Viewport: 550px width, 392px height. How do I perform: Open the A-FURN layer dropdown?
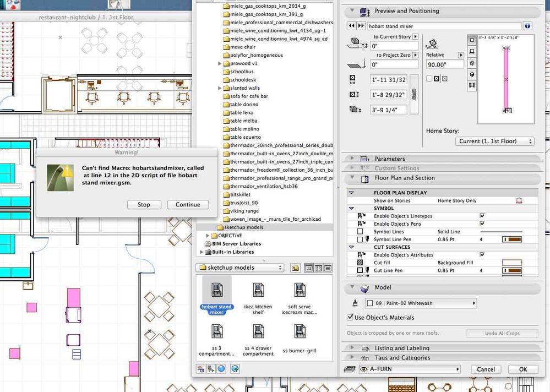pyautogui.click(x=410, y=369)
